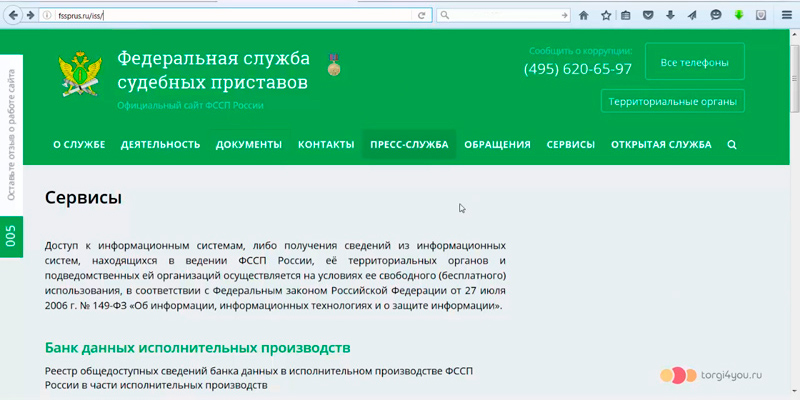Click the FSSP double-headed eagle emblem

[x=81, y=73]
